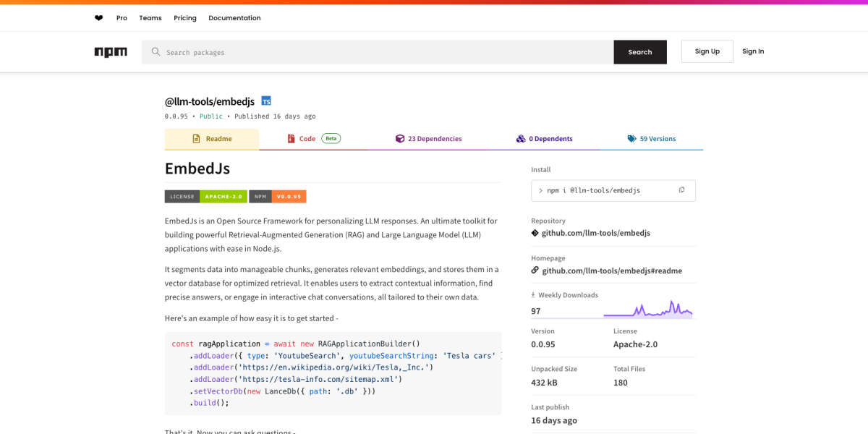Click the npm logo
Viewport: 868px width, 434px height.
[x=111, y=51]
